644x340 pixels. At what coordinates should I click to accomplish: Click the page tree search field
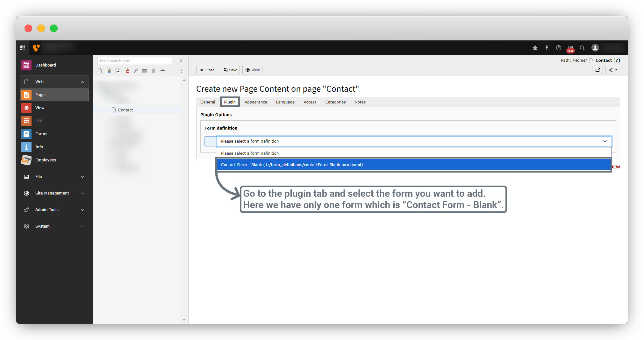[x=135, y=61]
